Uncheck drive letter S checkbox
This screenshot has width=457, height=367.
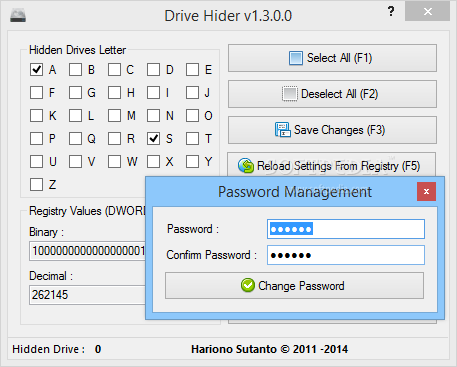(153, 138)
